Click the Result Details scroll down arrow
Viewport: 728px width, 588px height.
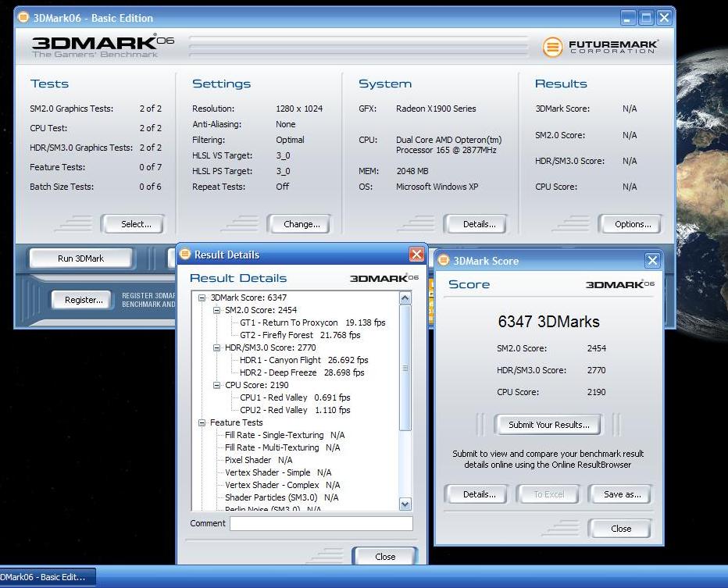(x=405, y=504)
